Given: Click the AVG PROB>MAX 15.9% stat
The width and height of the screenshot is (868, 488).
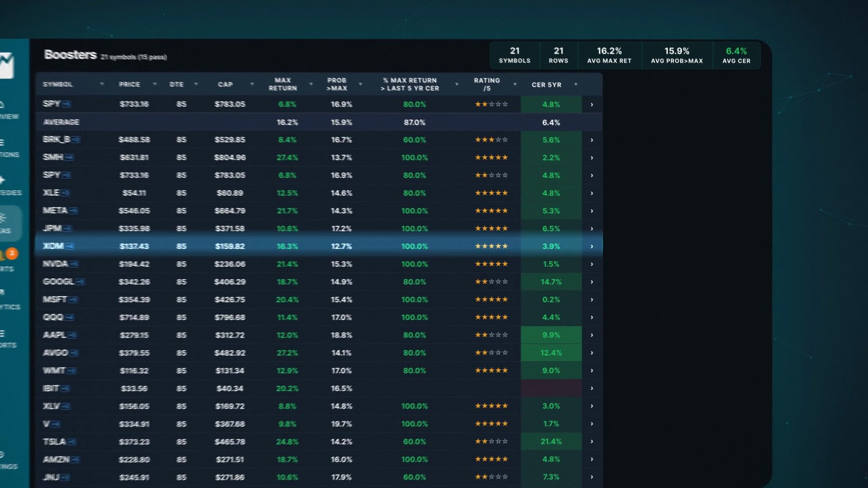Looking at the screenshot, I should [x=677, y=55].
